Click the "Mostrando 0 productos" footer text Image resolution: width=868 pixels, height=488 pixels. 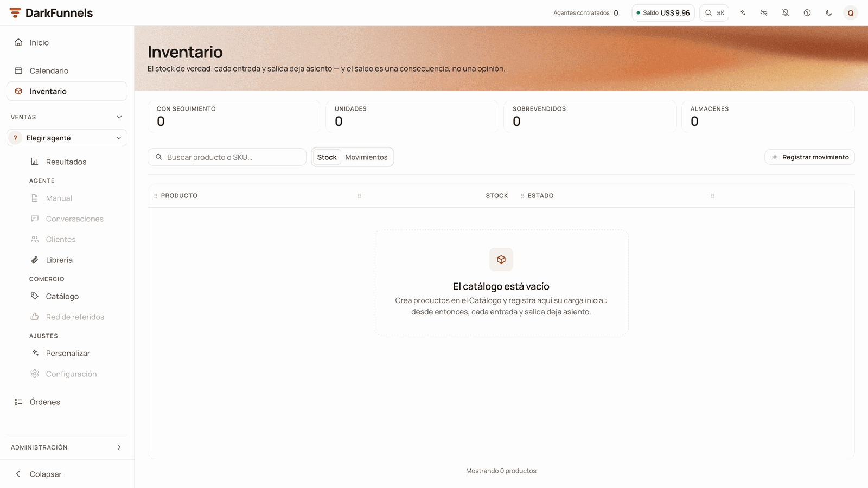coord(501,471)
